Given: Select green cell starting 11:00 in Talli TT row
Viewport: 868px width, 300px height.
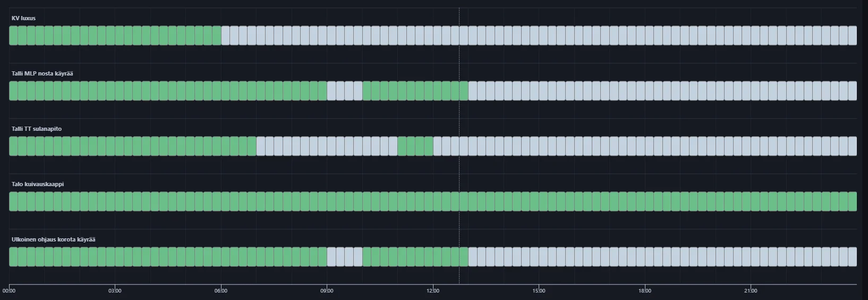Looking at the screenshot, I should (402, 146).
